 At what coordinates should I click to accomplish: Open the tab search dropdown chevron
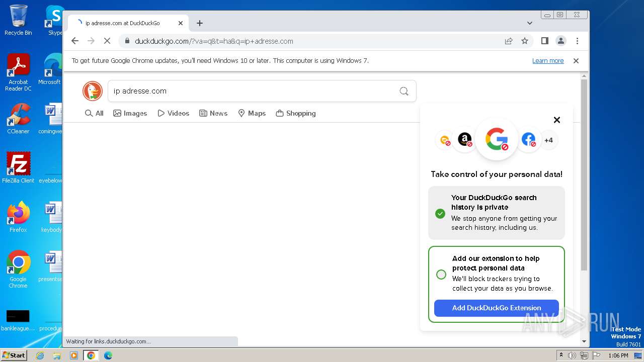530,23
